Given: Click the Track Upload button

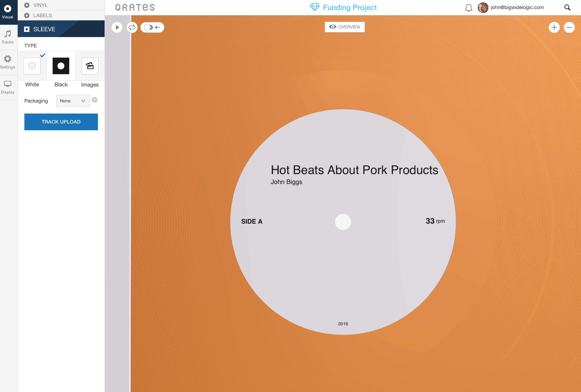Looking at the screenshot, I should [61, 122].
